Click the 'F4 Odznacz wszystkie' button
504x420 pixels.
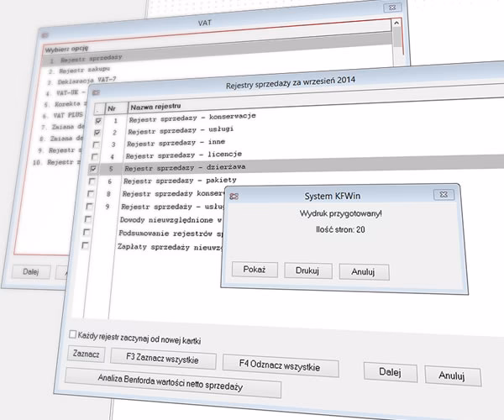(x=281, y=365)
